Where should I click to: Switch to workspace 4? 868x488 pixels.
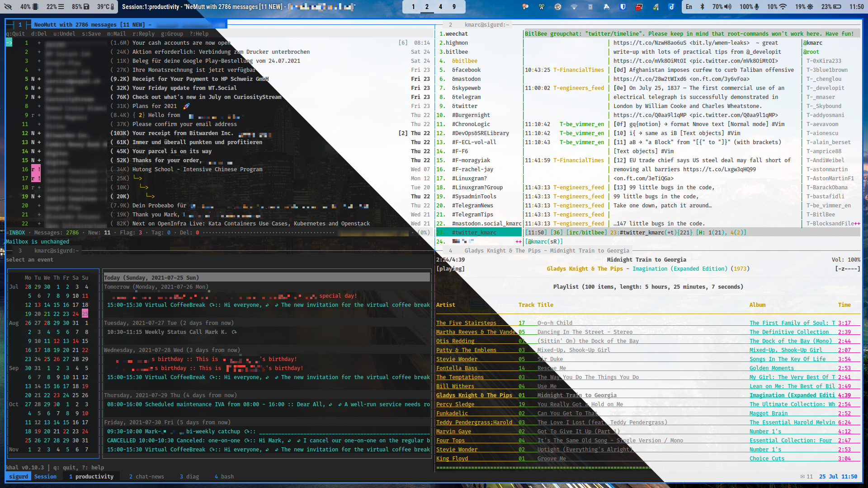[440, 7]
